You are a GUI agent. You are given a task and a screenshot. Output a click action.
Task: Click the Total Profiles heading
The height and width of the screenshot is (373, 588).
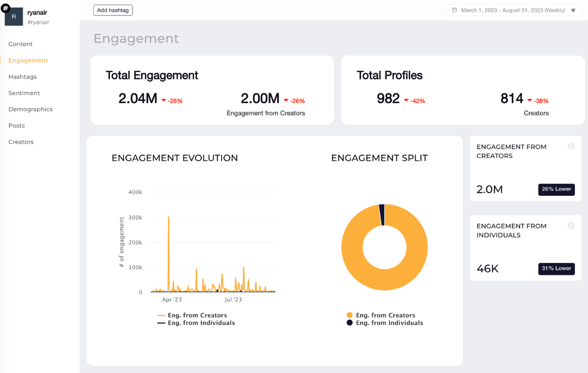point(390,76)
